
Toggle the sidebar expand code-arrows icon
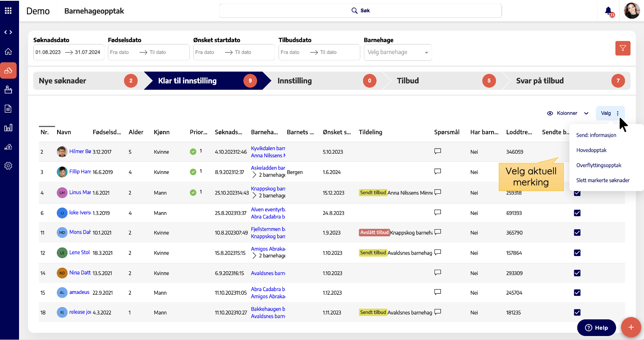tap(8, 32)
